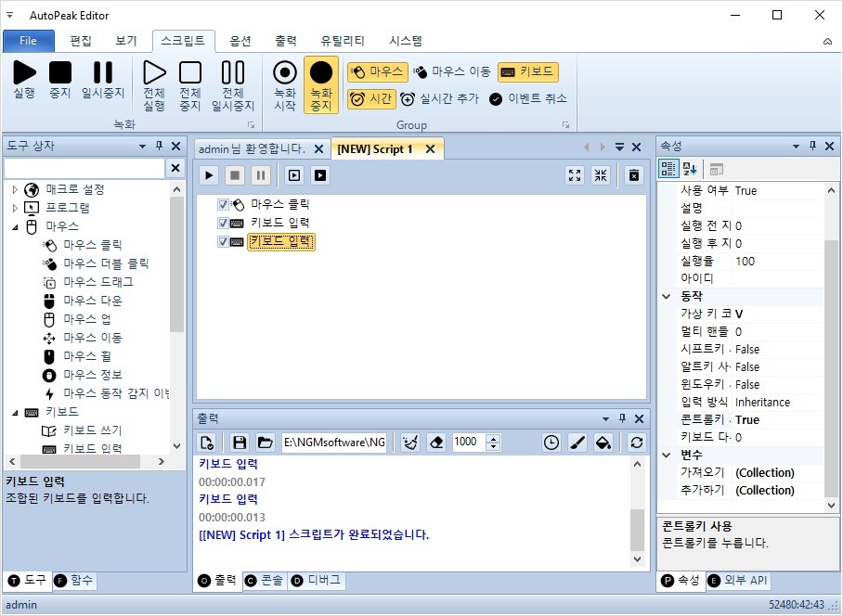Open the output folder icon
843x616 pixels.
click(265, 443)
